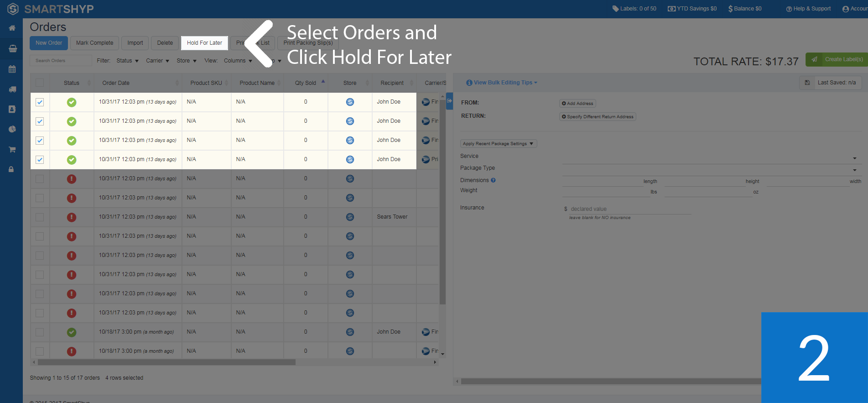Open the Columns view dropdown
This screenshot has width=868, height=403.
[238, 61]
